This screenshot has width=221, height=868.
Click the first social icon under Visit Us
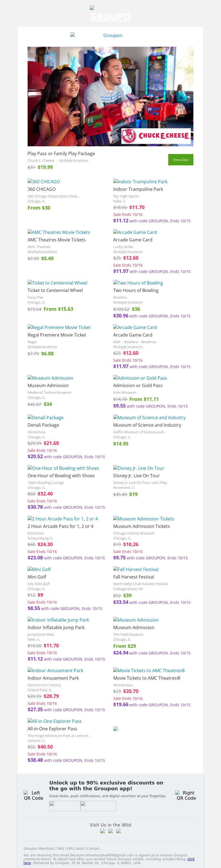tap(102, 831)
